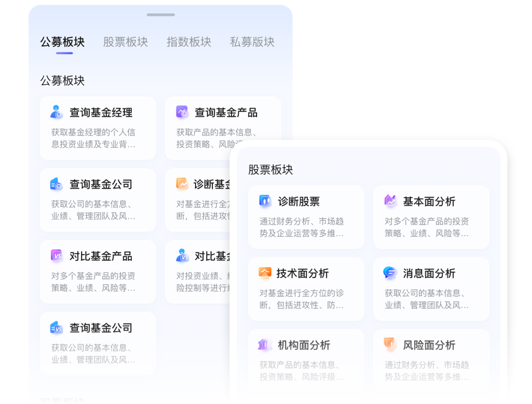
Task: Switch to the 股票板块 tab
Action: tap(126, 42)
